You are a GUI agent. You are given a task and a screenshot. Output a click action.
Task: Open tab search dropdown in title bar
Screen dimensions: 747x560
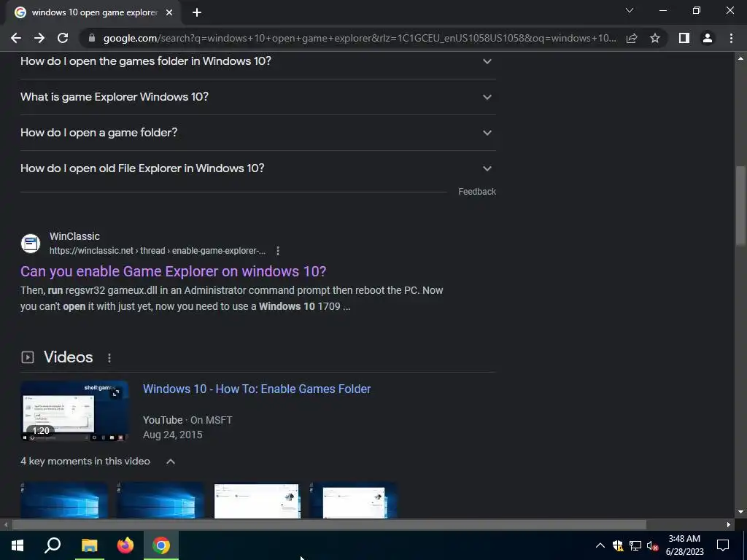pyautogui.click(x=630, y=10)
